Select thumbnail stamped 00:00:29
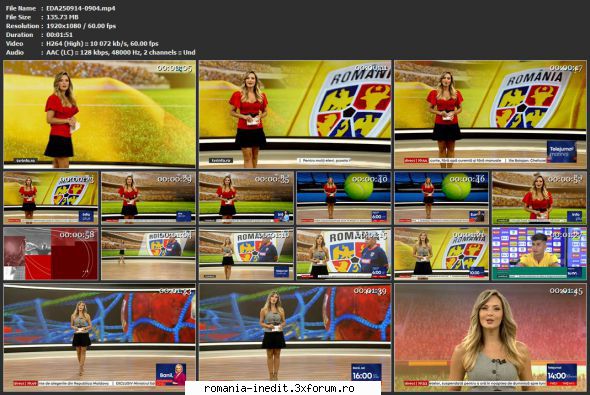Viewport: 590px width, 395px height. (148, 198)
